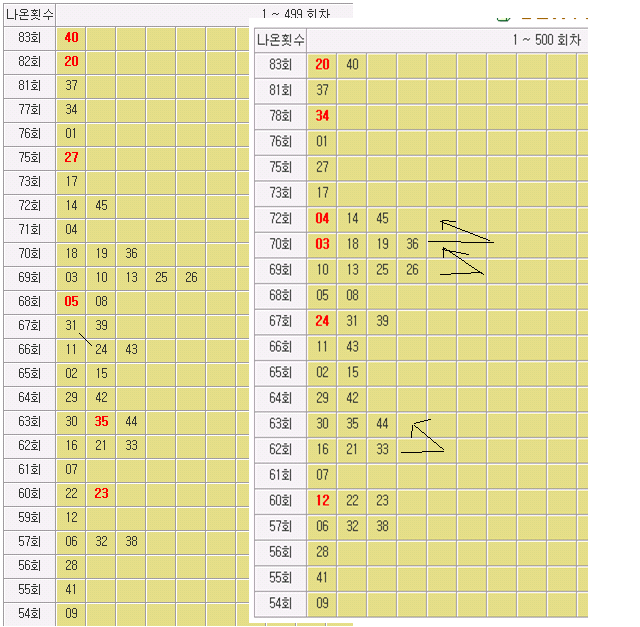640x627 pixels.
Task: Select the 59회 row label
Action: [x=29, y=517]
